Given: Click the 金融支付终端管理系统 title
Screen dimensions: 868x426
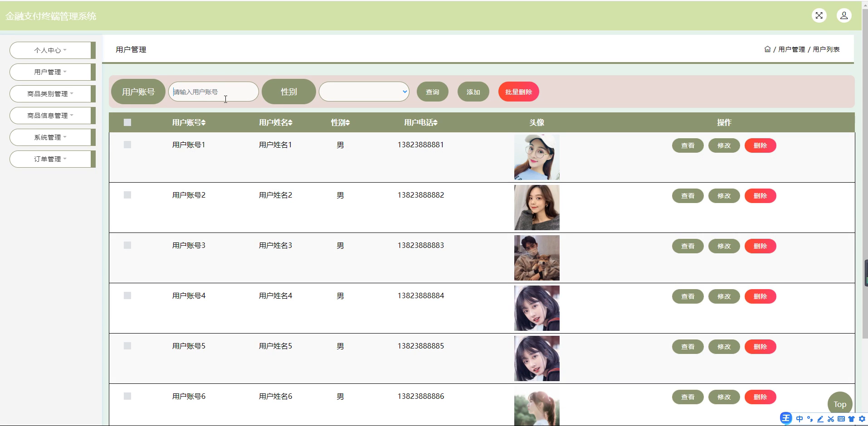Looking at the screenshot, I should [51, 16].
